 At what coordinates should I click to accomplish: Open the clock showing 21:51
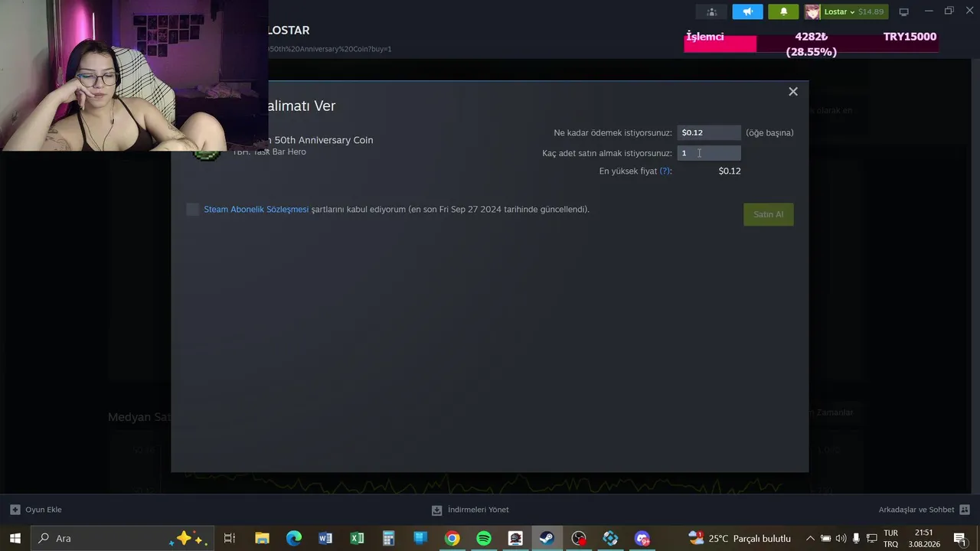pos(924,538)
